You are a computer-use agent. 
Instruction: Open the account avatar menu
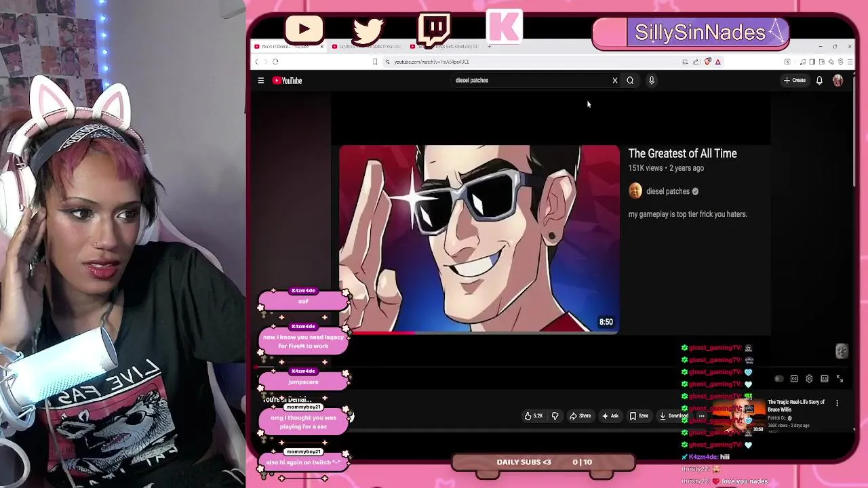[x=837, y=81]
